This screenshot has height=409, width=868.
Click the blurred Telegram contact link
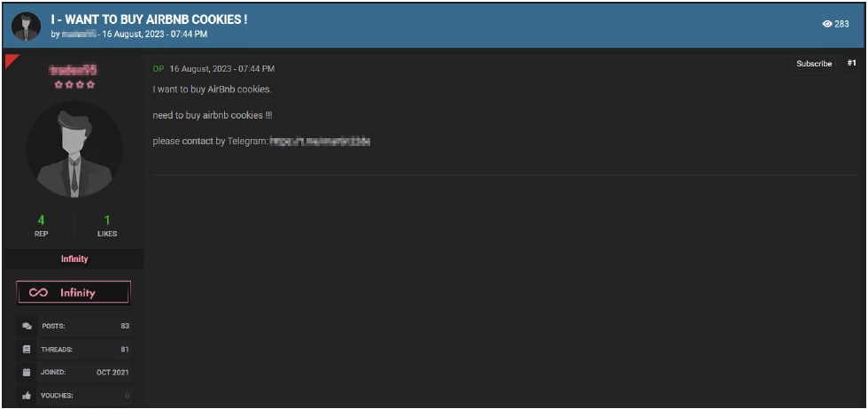319,141
